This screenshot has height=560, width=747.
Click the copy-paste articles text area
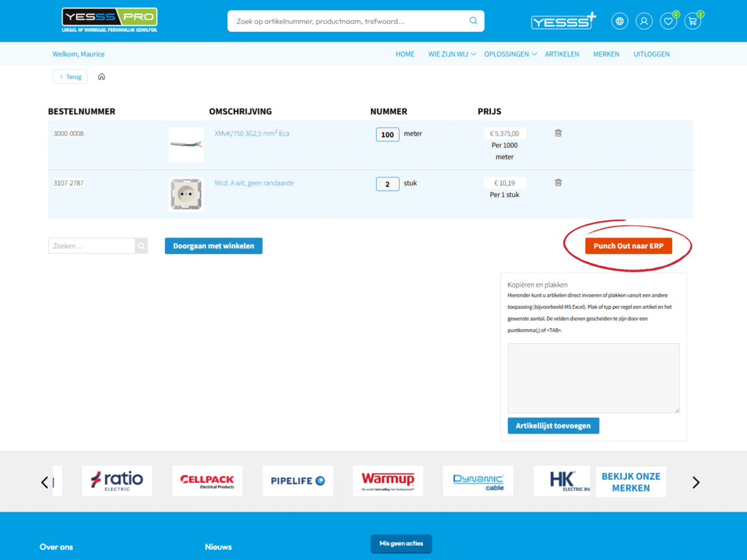click(x=594, y=378)
